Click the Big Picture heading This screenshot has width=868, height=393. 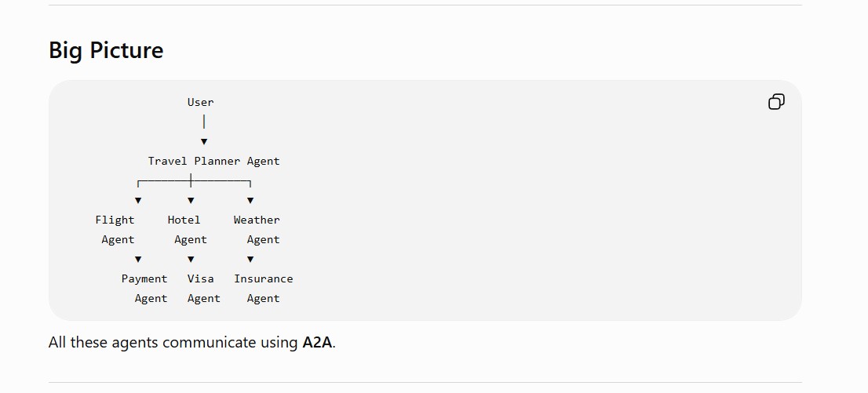(106, 50)
